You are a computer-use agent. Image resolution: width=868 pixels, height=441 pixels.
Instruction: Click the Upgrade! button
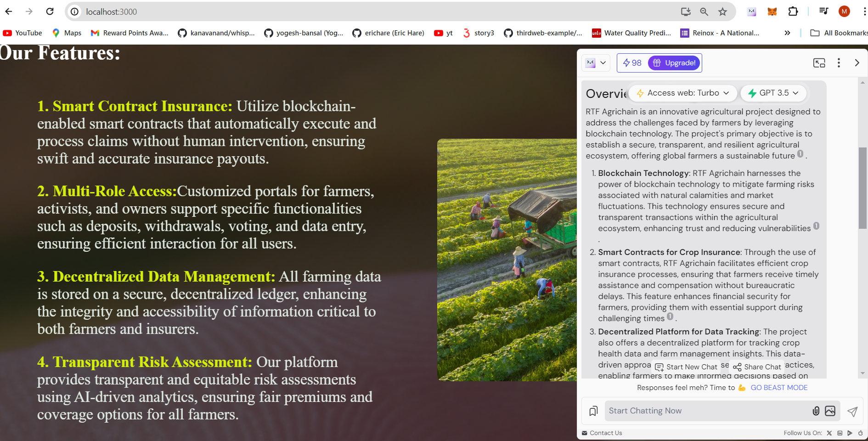pos(674,62)
